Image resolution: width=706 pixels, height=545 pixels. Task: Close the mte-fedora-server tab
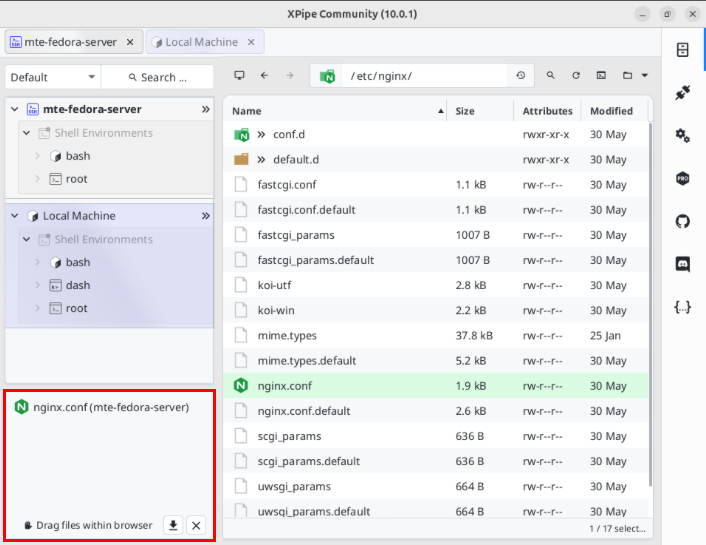(130, 42)
